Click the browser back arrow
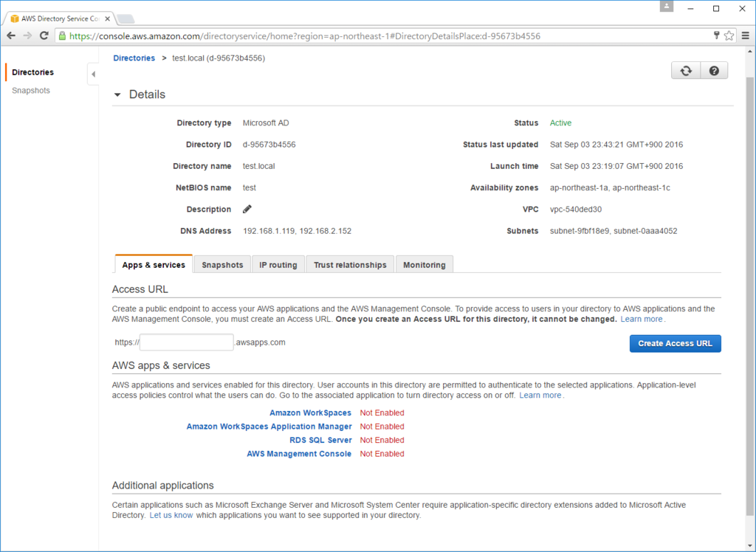 point(11,35)
